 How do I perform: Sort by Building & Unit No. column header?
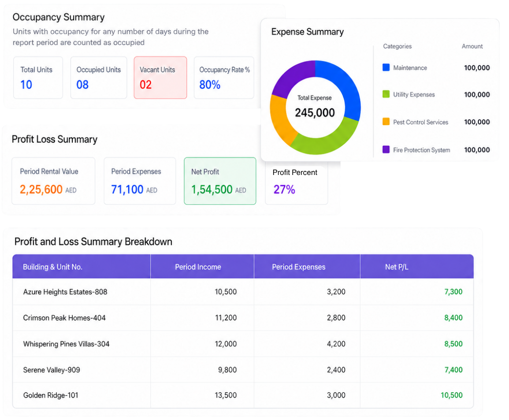tap(82, 267)
